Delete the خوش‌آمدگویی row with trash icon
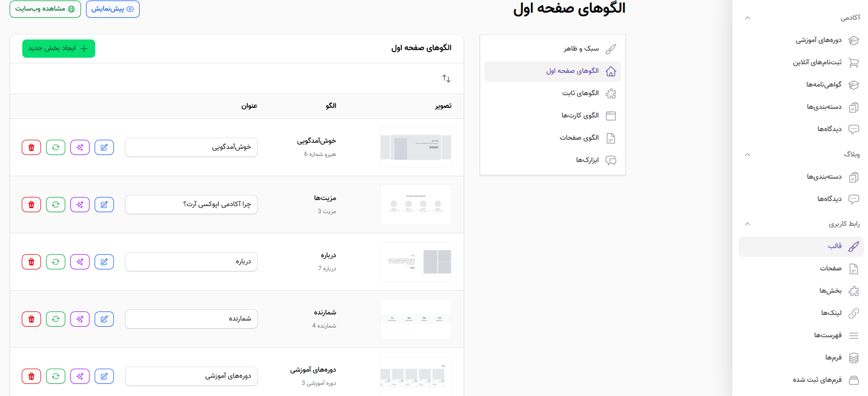The image size is (868, 396). click(31, 147)
